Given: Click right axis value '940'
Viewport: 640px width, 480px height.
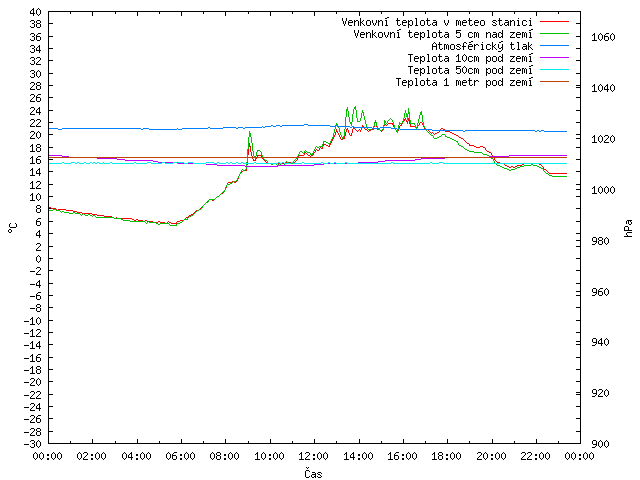Looking at the screenshot, I should pos(600,342).
